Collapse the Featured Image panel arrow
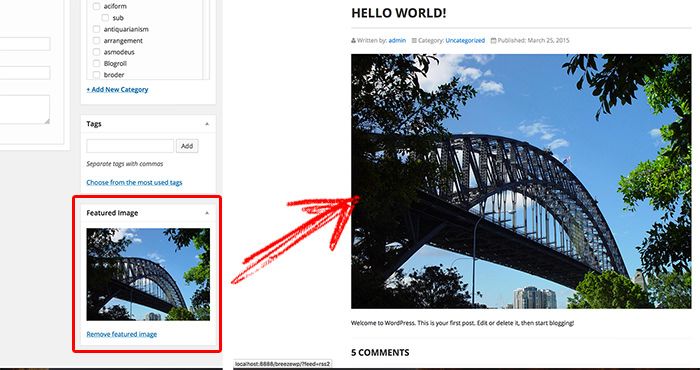Screen dimensions: 700x370 (207, 213)
